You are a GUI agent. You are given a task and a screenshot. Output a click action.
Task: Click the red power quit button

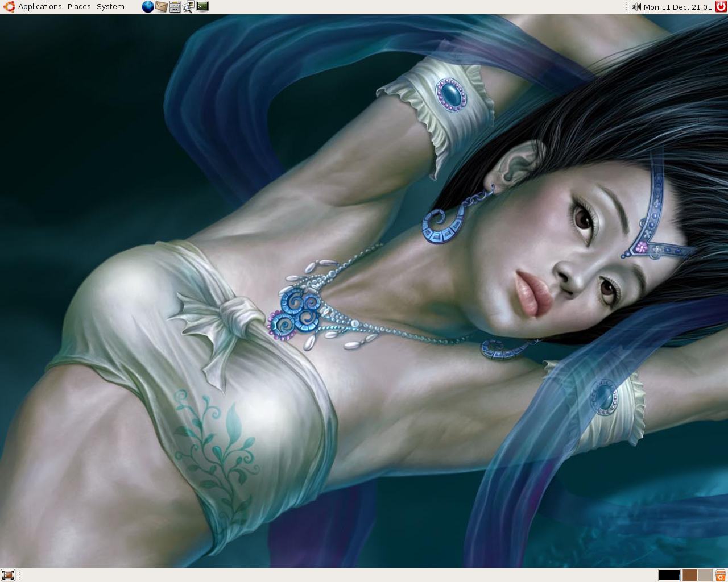[x=721, y=7]
